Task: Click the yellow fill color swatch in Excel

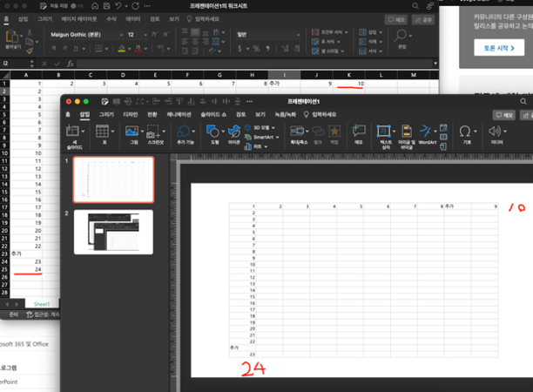Action: click(x=121, y=49)
